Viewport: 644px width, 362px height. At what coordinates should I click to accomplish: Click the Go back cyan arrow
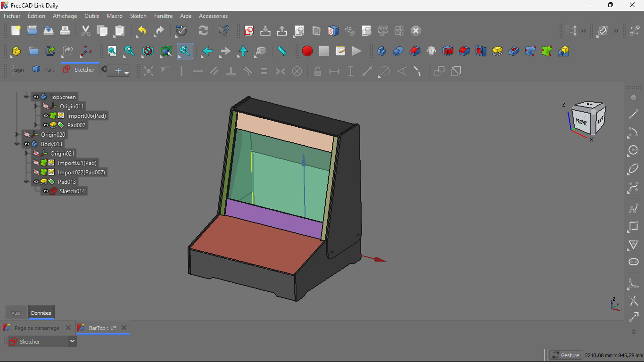click(207, 51)
